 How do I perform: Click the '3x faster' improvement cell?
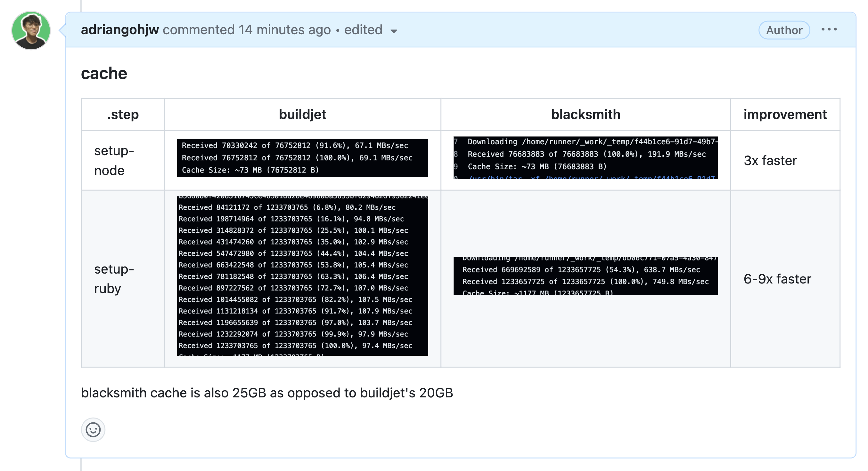tap(770, 161)
